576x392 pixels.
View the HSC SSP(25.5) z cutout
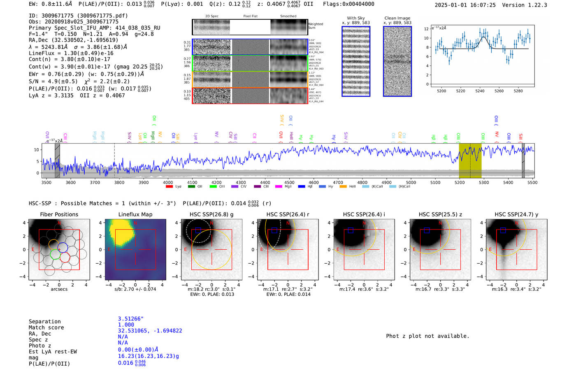pyautogui.click(x=440, y=250)
